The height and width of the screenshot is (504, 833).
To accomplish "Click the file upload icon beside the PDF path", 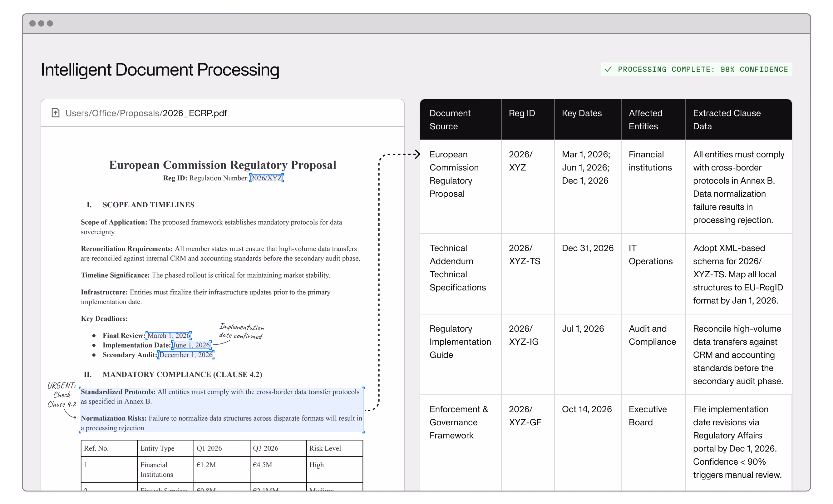I will [56, 113].
